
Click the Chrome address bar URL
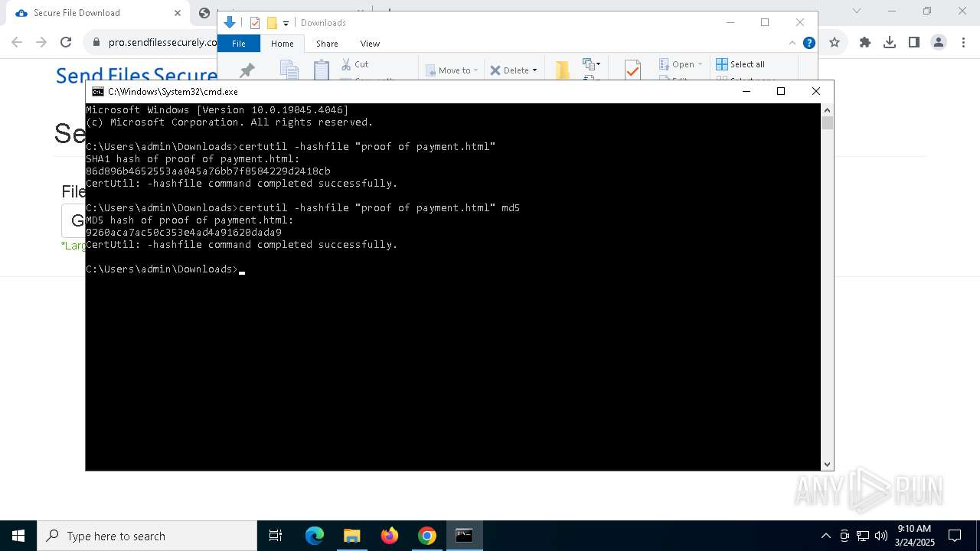[x=162, y=43]
